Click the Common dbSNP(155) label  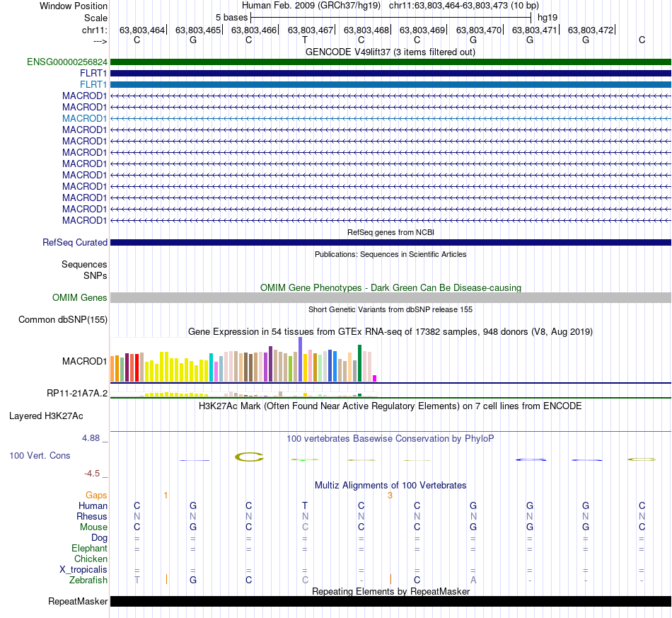[x=63, y=319]
